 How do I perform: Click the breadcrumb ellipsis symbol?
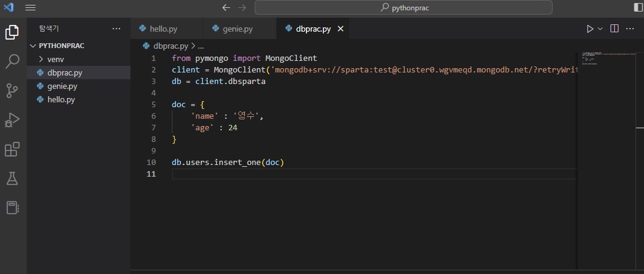point(201,46)
